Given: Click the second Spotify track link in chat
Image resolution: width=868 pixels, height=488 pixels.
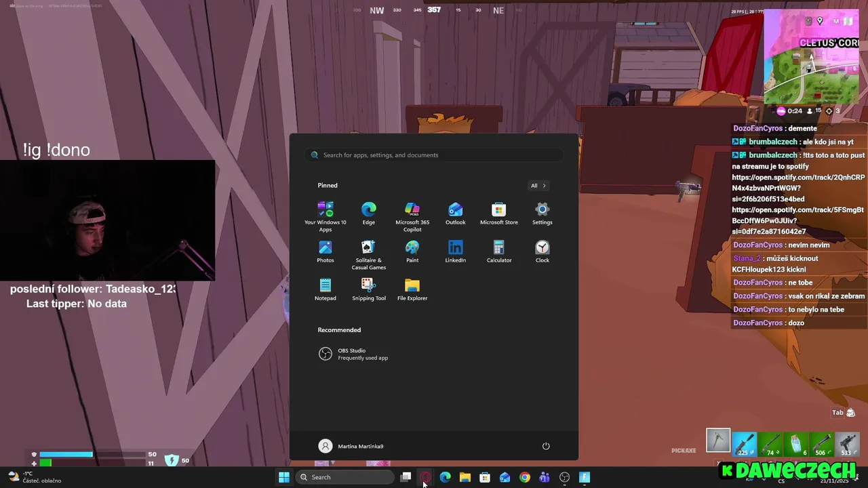Looking at the screenshot, I should 797,220.
